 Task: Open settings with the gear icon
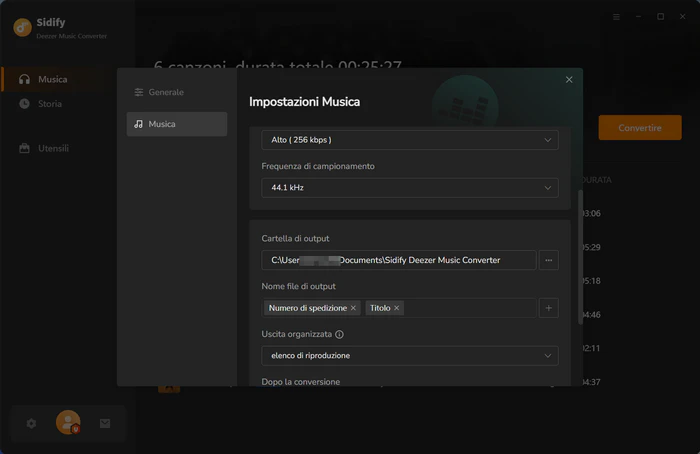click(x=31, y=423)
